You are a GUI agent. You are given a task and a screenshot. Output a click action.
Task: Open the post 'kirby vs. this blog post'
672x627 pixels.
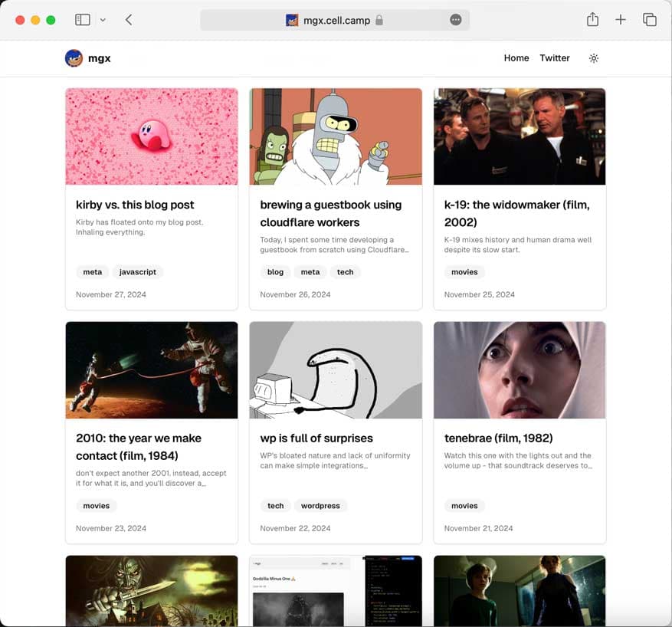pyautogui.click(x=134, y=205)
